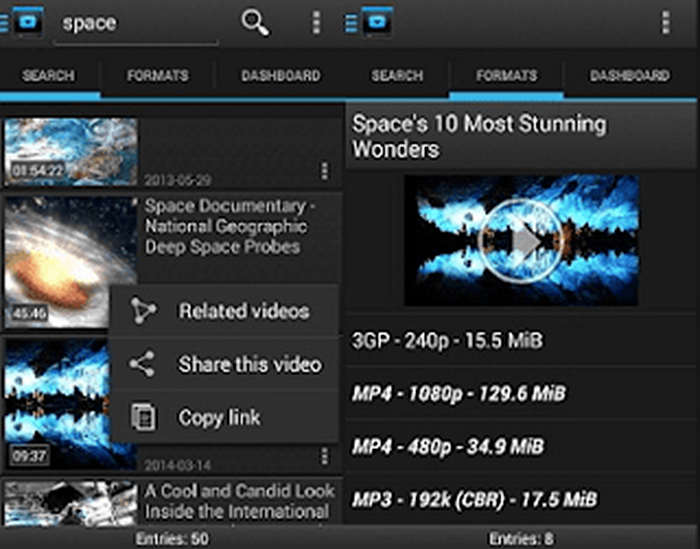Choose Share this video from the popup menu
Viewport: 700px width, 549px height.
click(224, 364)
